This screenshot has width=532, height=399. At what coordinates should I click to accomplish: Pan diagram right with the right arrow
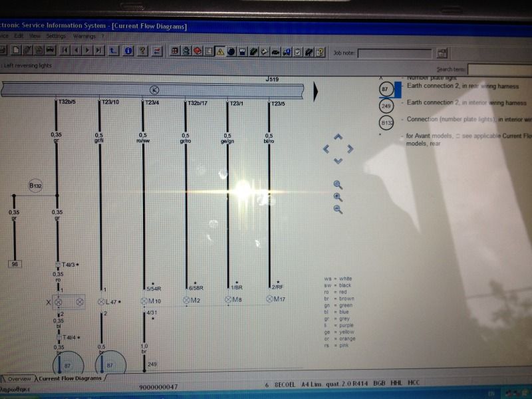coord(350,149)
